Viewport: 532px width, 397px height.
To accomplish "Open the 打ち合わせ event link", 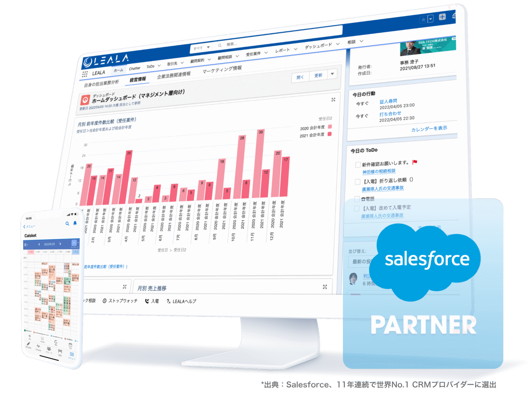I will (390, 114).
